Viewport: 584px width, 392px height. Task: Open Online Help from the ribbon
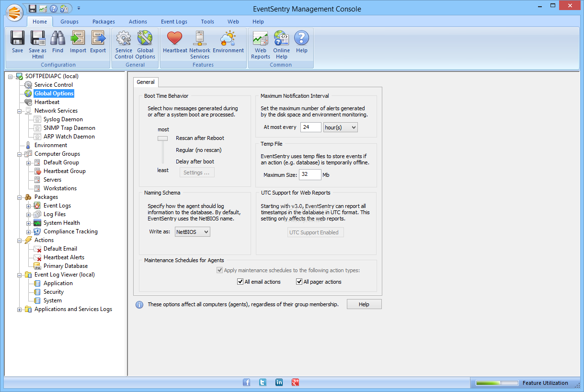pos(282,45)
